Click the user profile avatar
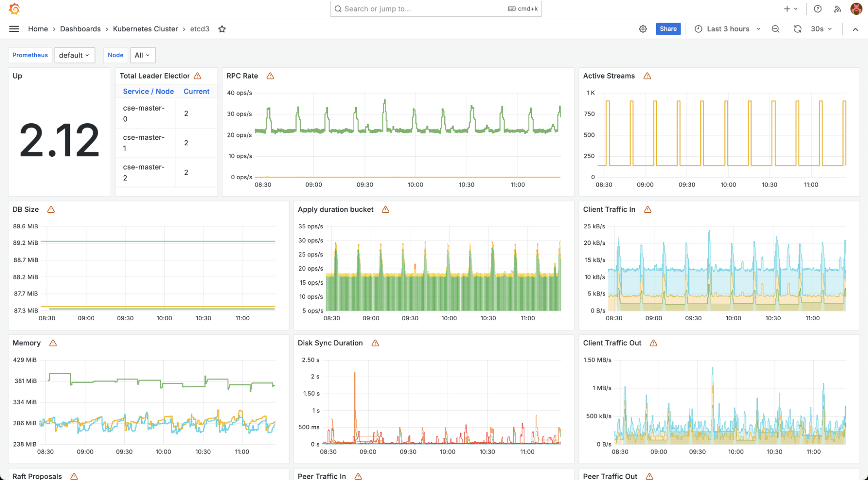The width and height of the screenshot is (868, 480). tap(856, 9)
